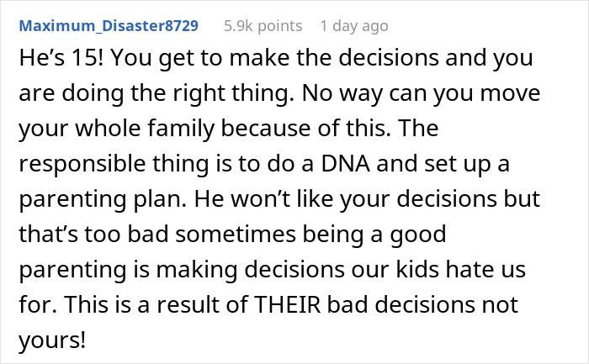
Task: Click the phrase No way can you move
Action: pyautogui.click(x=421, y=94)
